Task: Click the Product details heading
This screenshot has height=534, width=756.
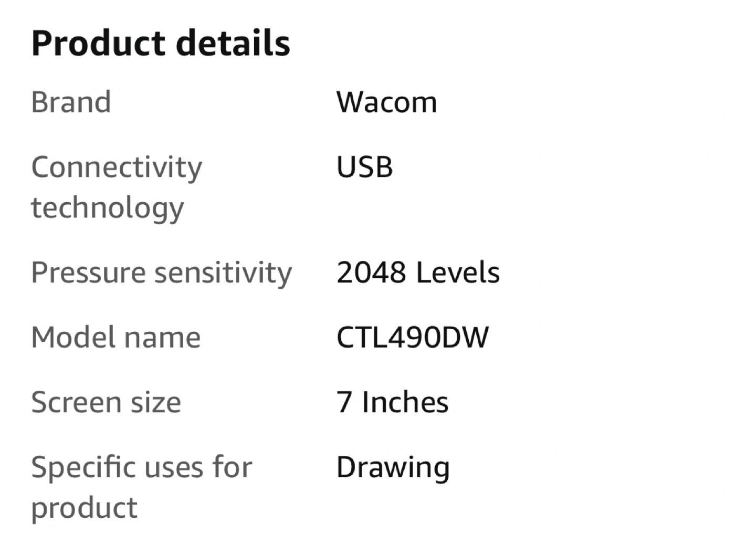Action: tap(161, 43)
